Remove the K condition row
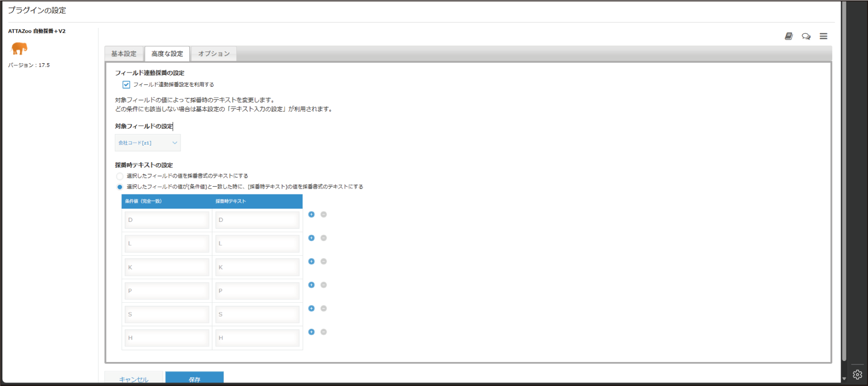The width and height of the screenshot is (868, 386). click(x=323, y=262)
